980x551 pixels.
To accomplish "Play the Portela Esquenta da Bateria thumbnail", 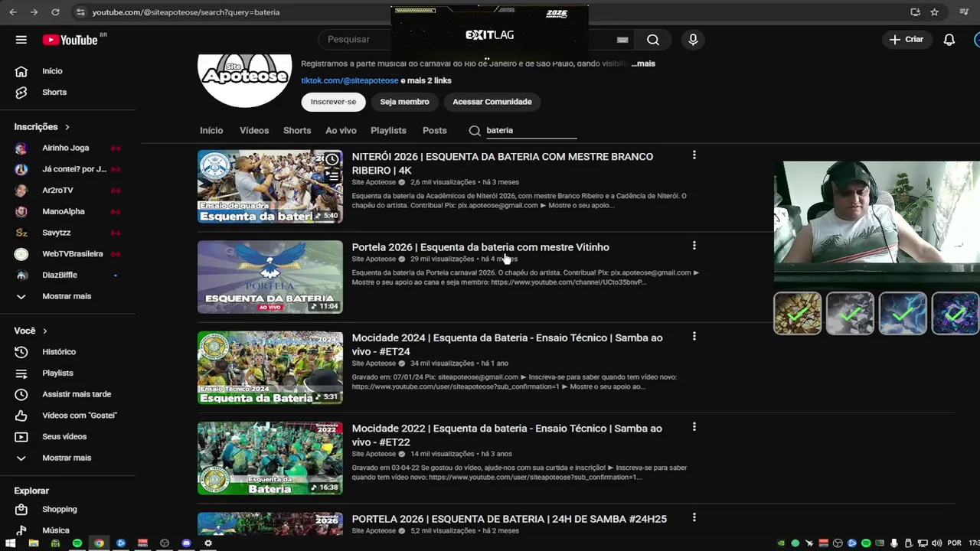I will click(270, 277).
